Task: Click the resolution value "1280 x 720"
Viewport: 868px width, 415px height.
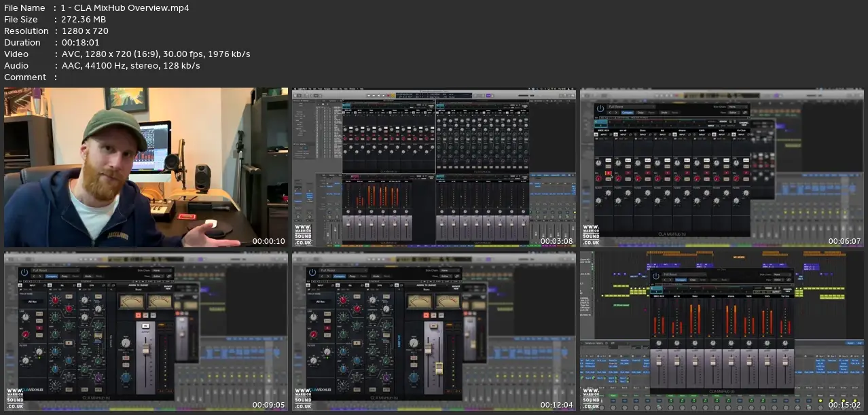Action: point(84,31)
